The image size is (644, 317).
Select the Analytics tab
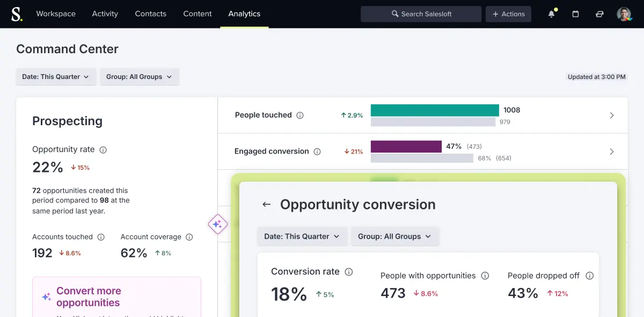pyautogui.click(x=244, y=14)
